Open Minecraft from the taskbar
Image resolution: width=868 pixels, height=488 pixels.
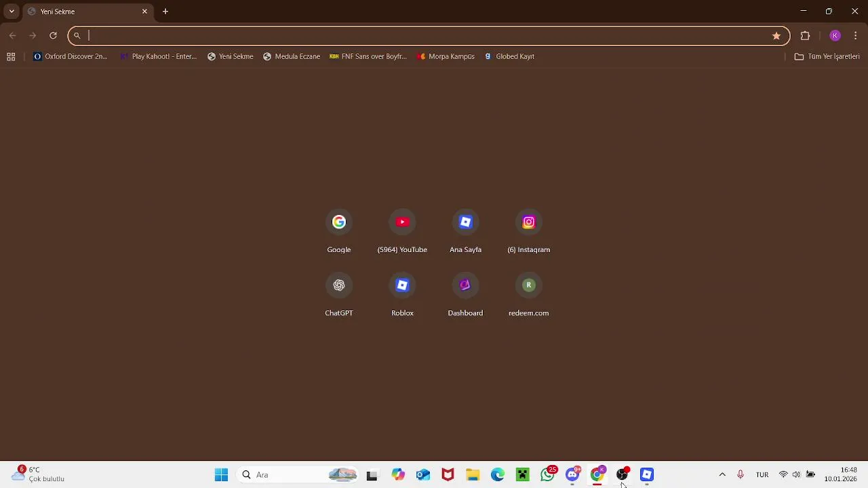click(x=523, y=474)
